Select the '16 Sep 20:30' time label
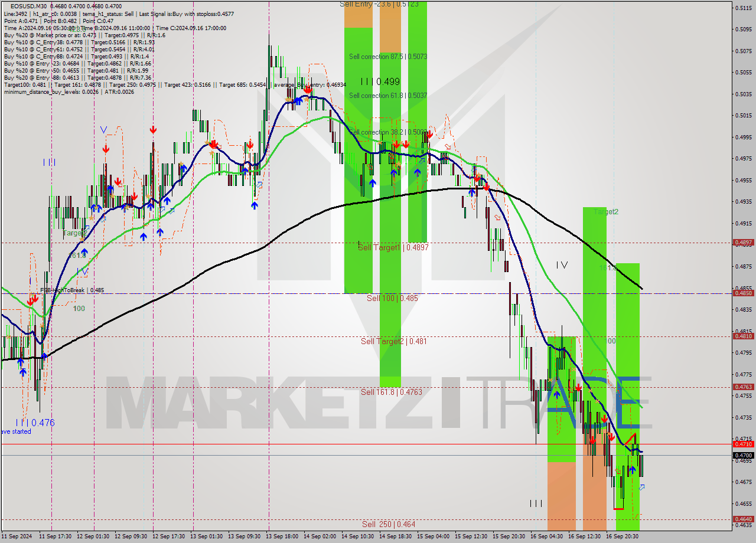 pos(623,537)
